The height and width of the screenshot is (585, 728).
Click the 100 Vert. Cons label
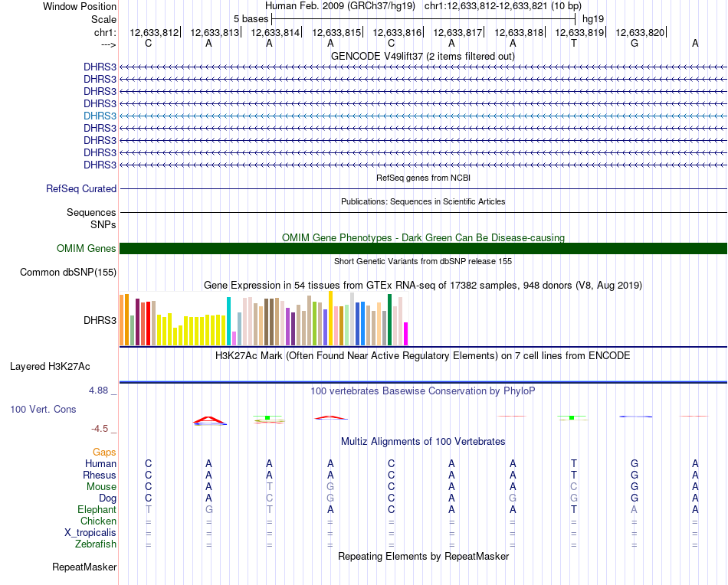43,409
